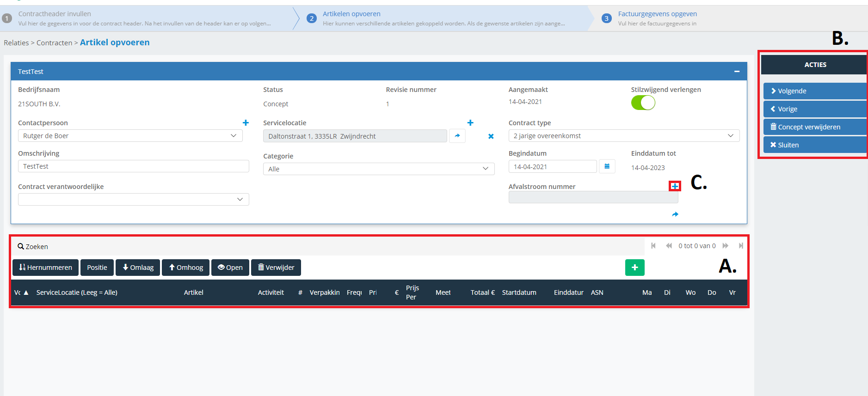Image resolution: width=868 pixels, height=396 pixels.
Task: Click the Servicelocatie address field
Action: pyautogui.click(x=355, y=136)
